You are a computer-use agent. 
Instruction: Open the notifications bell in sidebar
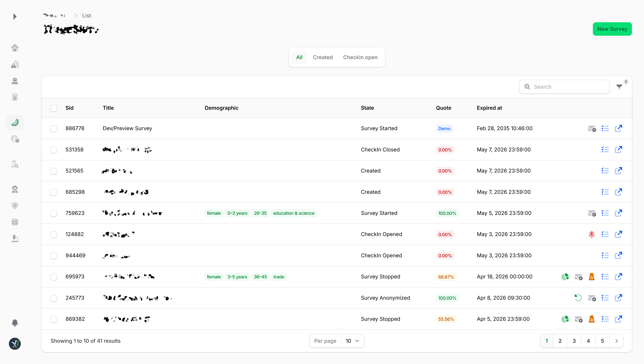click(15, 322)
